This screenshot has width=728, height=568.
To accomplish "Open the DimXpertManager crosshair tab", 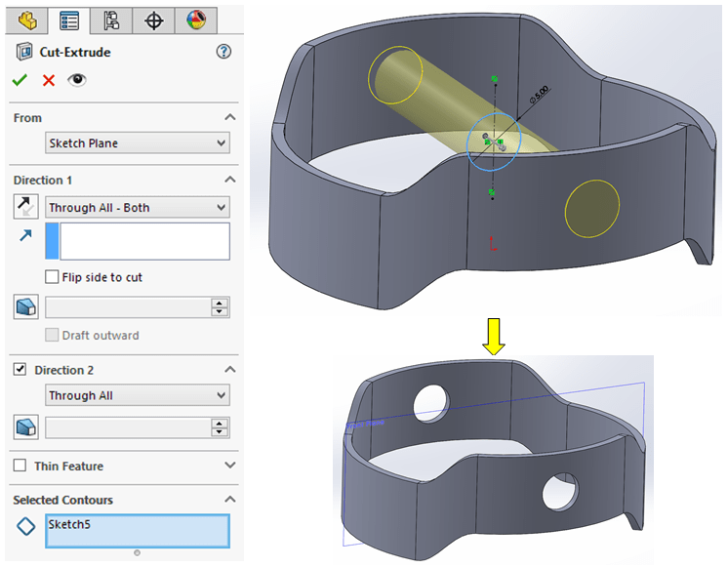I will [153, 20].
